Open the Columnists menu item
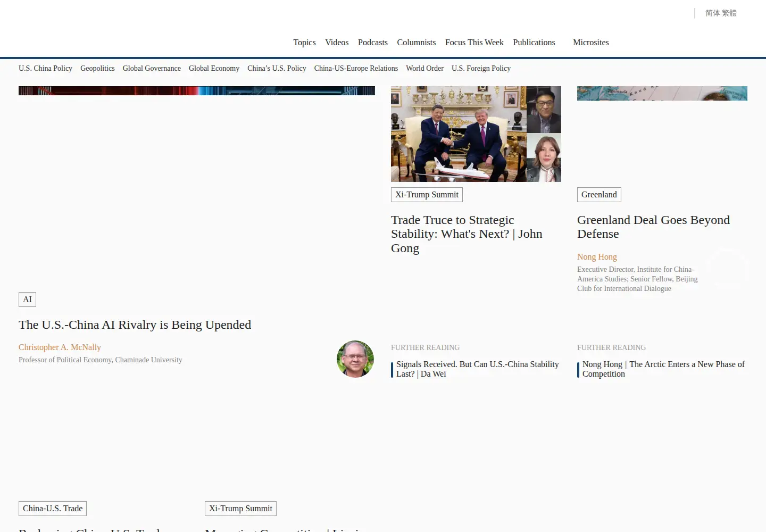766x532 pixels. tap(417, 43)
